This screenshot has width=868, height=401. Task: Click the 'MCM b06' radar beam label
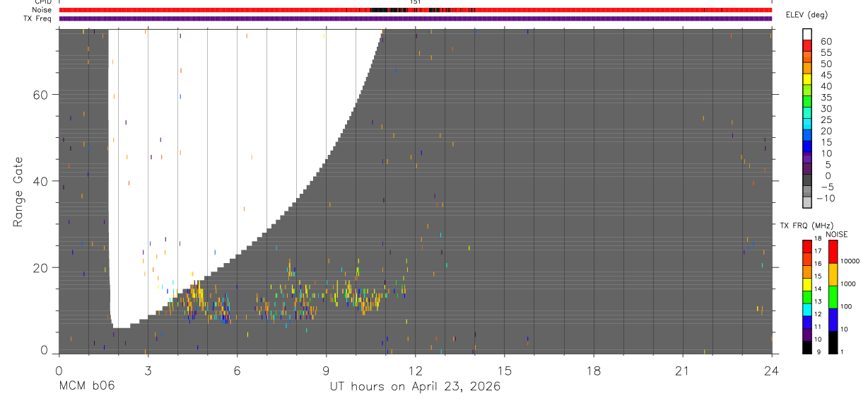(x=86, y=387)
